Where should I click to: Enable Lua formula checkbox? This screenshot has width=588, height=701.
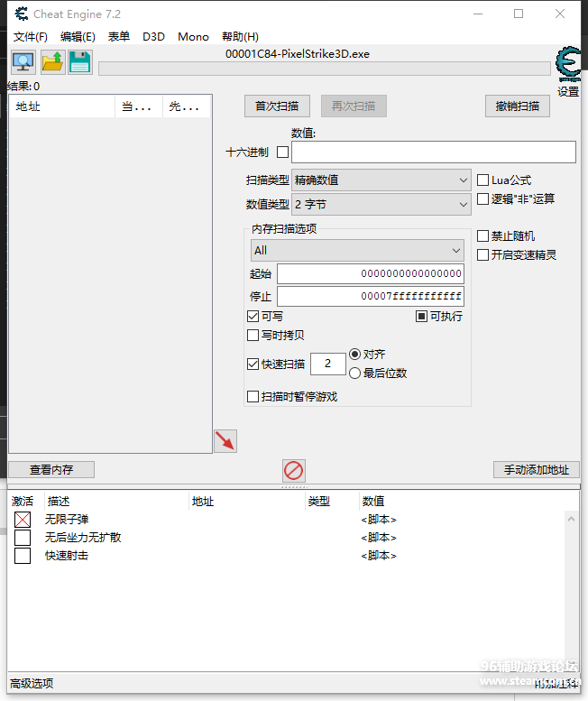482,180
